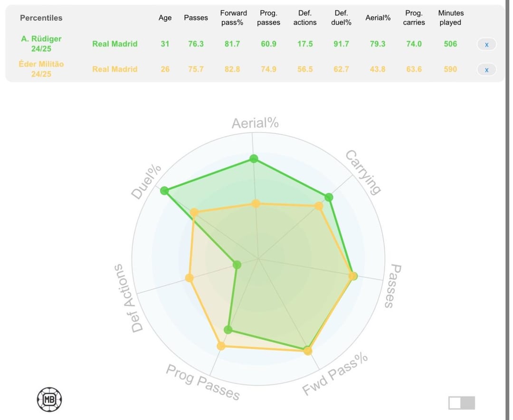
Task: Select the A. Rüdiger 24/25 player name
Action: coord(41,44)
